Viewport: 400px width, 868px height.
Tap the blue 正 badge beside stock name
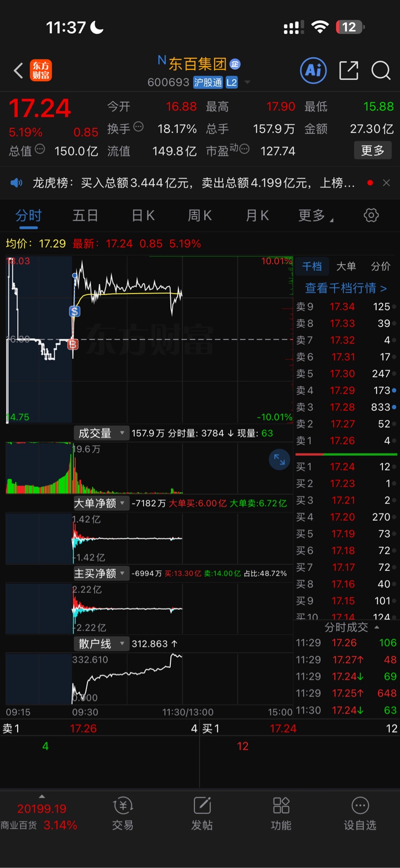pos(235,64)
